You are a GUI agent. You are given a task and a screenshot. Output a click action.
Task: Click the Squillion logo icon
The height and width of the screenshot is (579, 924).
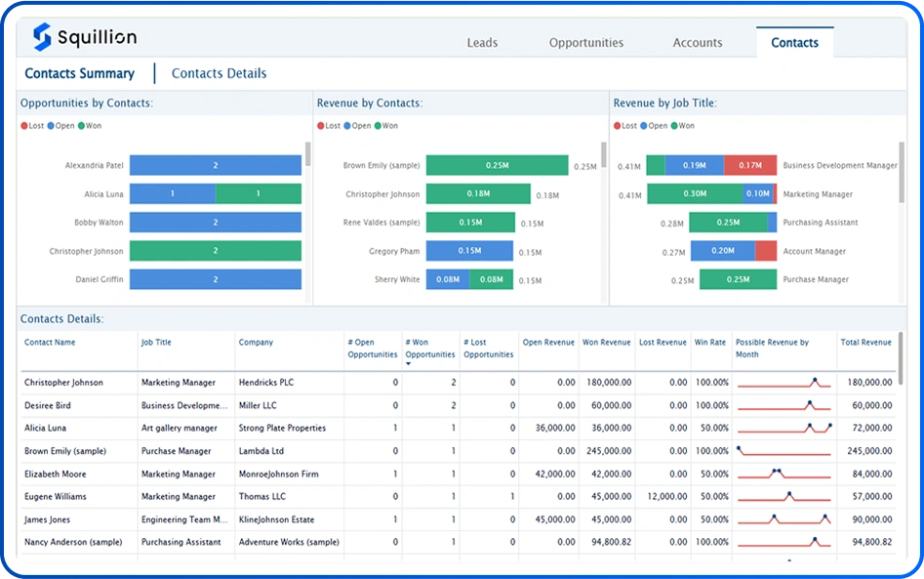[x=42, y=37]
